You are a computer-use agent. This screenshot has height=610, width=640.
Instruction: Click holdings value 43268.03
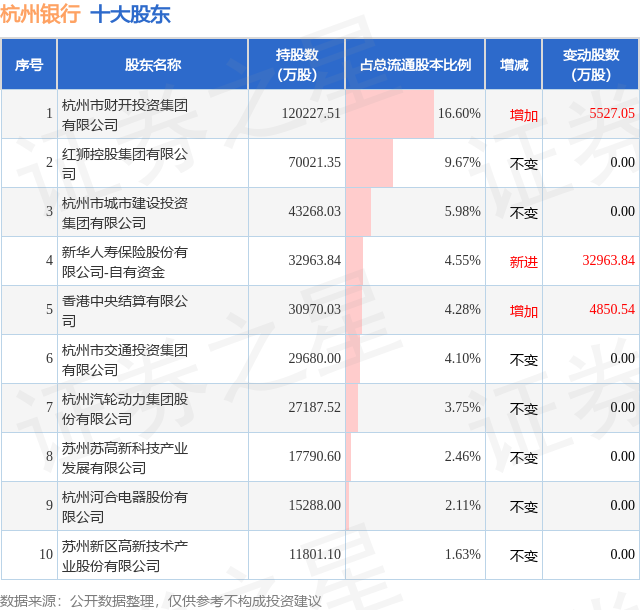tap(314, 211)
